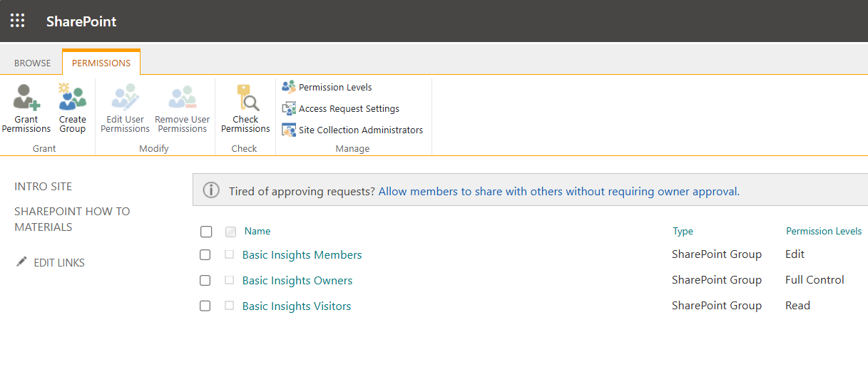The height and width of the screenshot is (367, 868).
Task: Open the Basic Insights Owners group link
Action: (x=297, y=281)
